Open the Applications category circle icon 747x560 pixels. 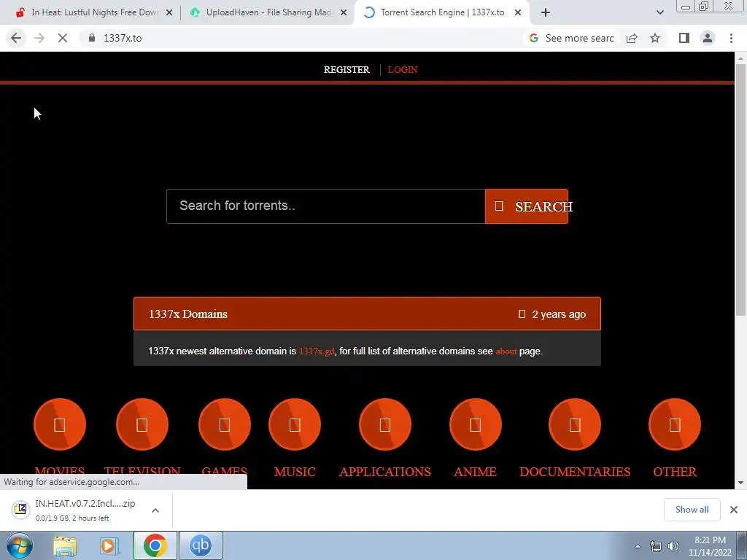(385, 424)
